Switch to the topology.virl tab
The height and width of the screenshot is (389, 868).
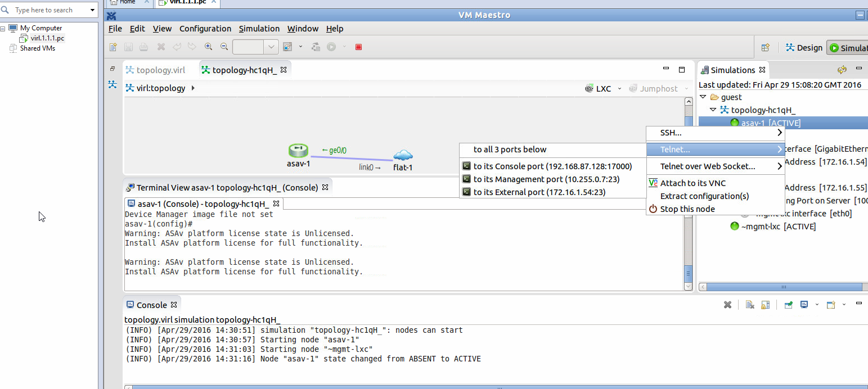point(160,70)
